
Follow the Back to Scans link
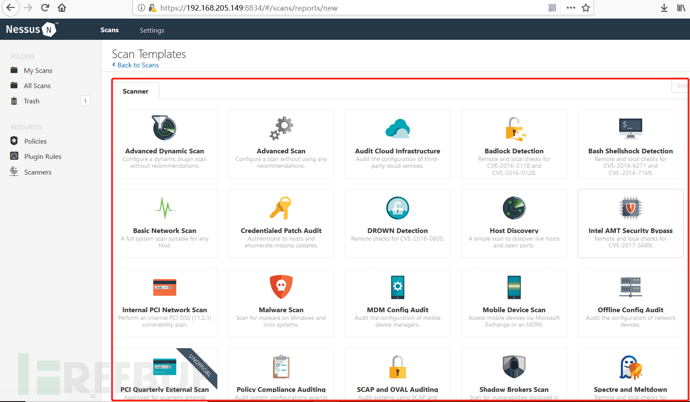tap(136, 65)
